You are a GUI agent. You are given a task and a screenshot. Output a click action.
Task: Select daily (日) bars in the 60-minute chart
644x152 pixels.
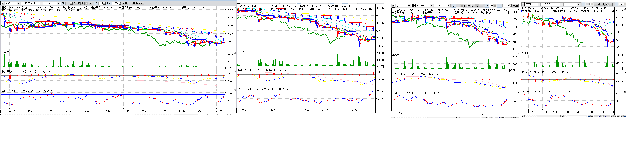pyautogui.click(x=595, y=4)
